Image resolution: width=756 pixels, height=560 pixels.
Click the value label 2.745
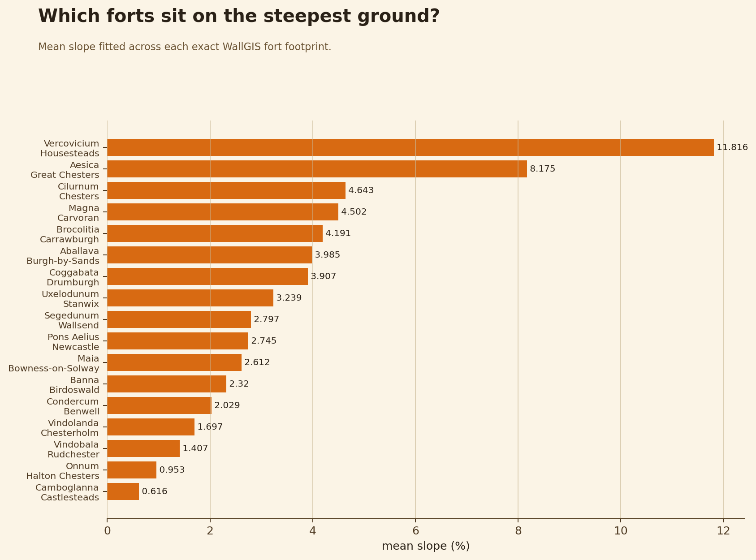point(264,341)
